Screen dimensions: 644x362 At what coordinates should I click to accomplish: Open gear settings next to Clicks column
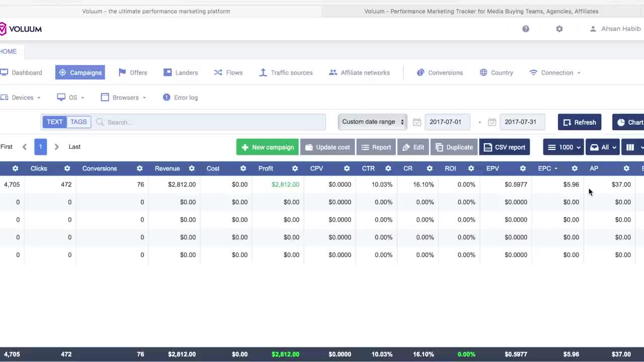(67, 168)
